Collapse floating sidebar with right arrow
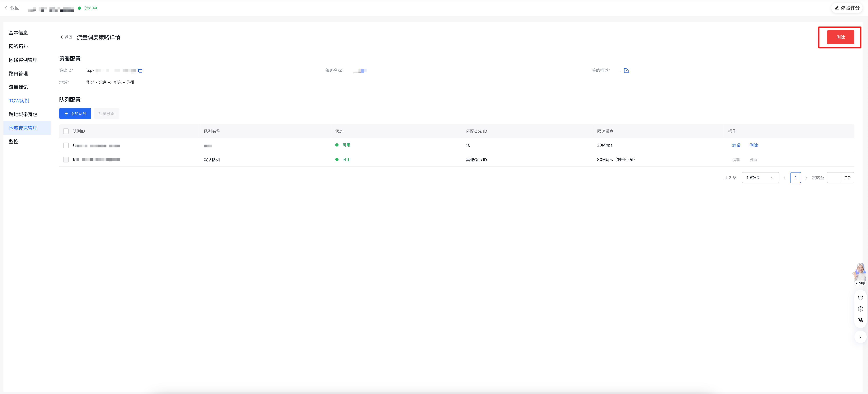 pyautogui.click(x=860, y=337)
